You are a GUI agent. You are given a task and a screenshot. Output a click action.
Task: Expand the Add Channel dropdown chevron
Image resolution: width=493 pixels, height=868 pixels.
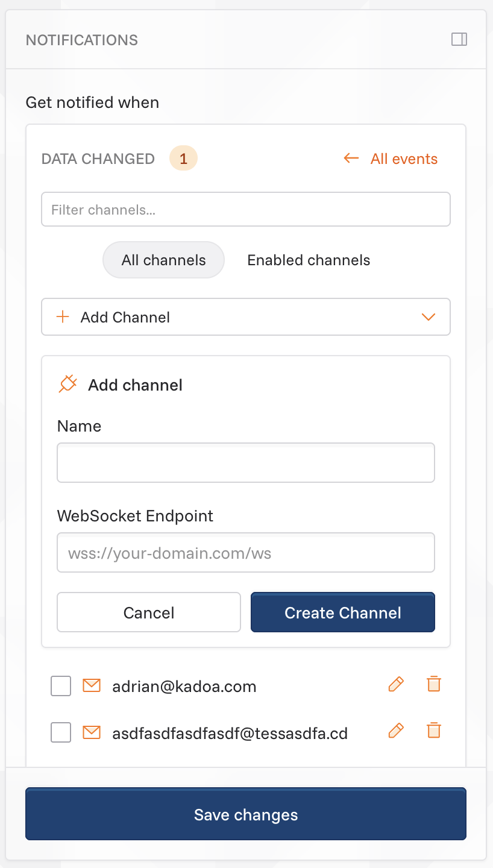coord(429,317)
